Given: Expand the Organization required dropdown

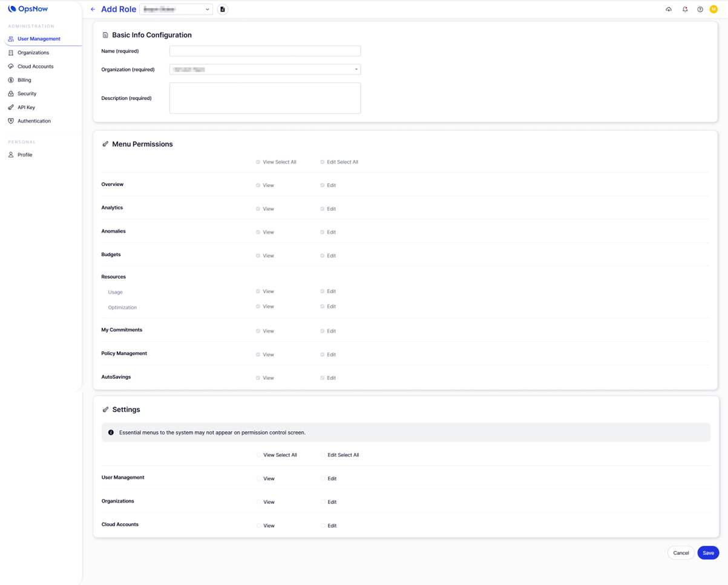Looking at the screenshot, I should [x=264, y=70].
